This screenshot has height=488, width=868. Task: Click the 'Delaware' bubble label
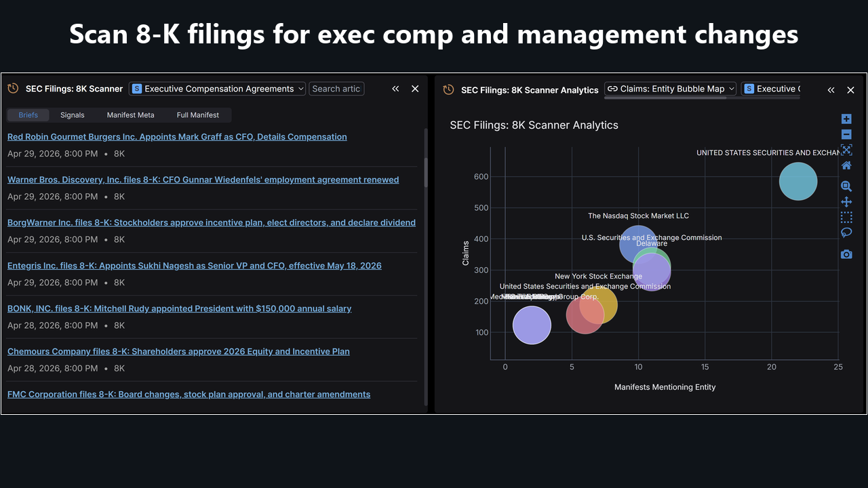pos(652,243)
